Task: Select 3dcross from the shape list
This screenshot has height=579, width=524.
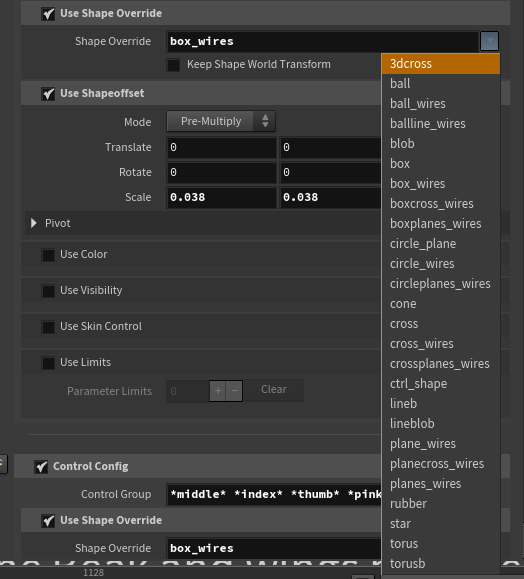Action: [441, 64]
